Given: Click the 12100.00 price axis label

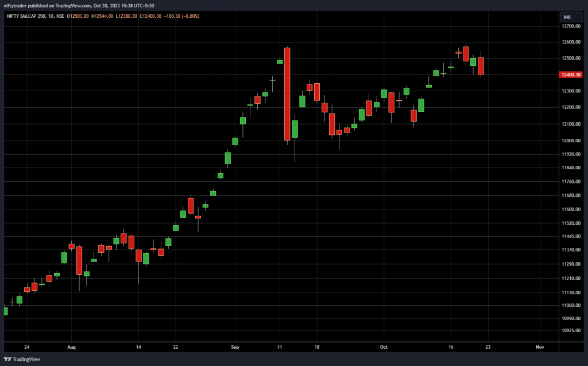Looking at the screenshot, I should 571,124.
